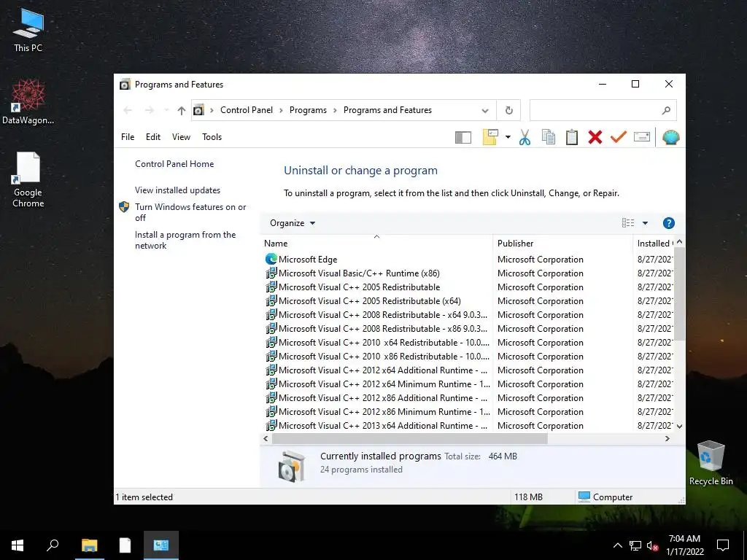Sort by the Installed On column header
Image resolution: width=747 pixels, height=560 pixels.
tap(654, 244)
